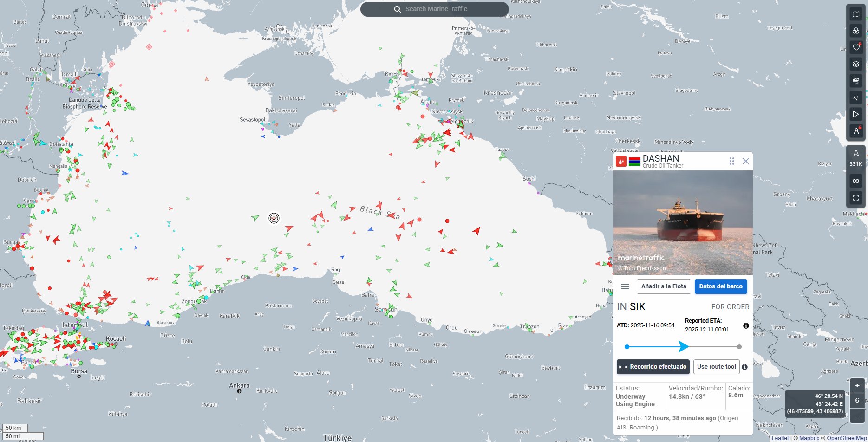Focus the Search MarineTraffic field

(435, 9)
